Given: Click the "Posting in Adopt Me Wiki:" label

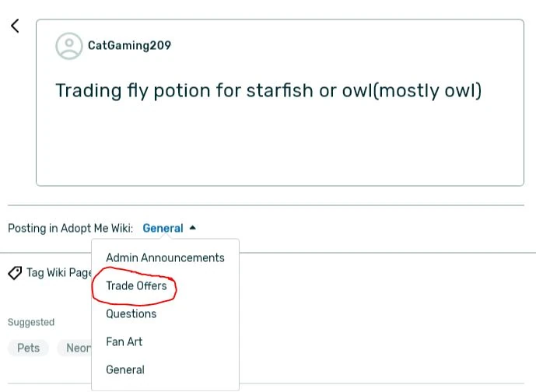Looking at the screenshot, I should (x=70, y=229).
